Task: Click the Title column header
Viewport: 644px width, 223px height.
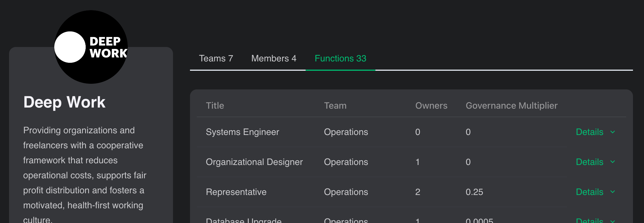Action: 215,106
